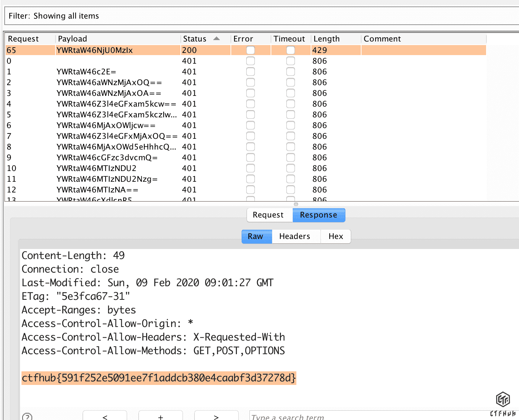Select the Raw view tab
This screenshot has width=519, height=420.
click(x=256, y=236)
